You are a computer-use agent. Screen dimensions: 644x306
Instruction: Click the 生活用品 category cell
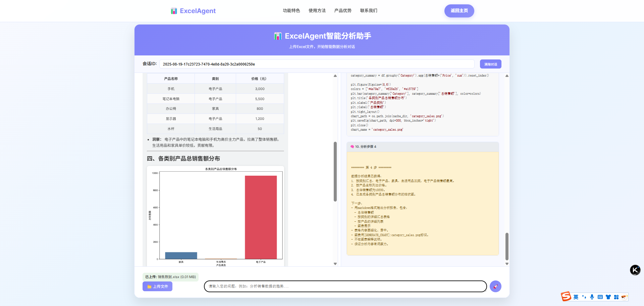point(215,129)
